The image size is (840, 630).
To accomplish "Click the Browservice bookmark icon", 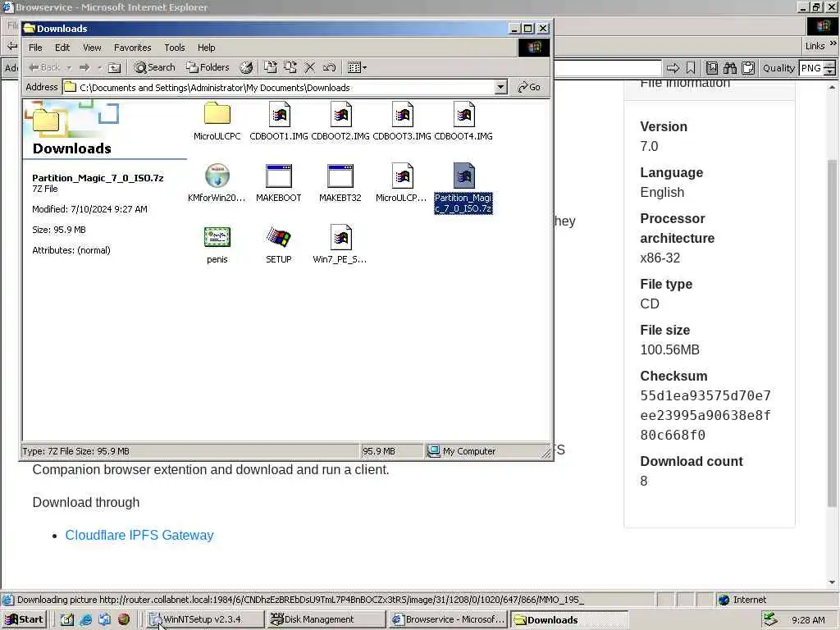I will point(691,68).
